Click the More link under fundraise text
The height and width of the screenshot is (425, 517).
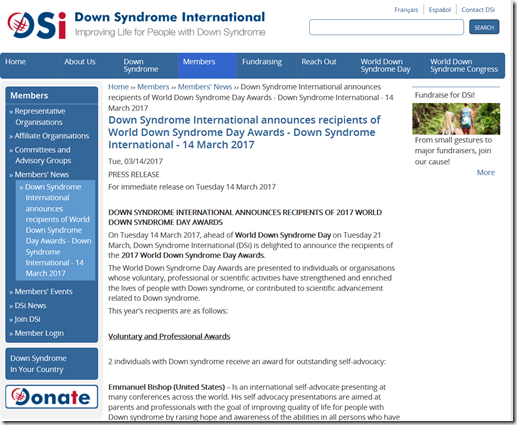tap(486, 173)
